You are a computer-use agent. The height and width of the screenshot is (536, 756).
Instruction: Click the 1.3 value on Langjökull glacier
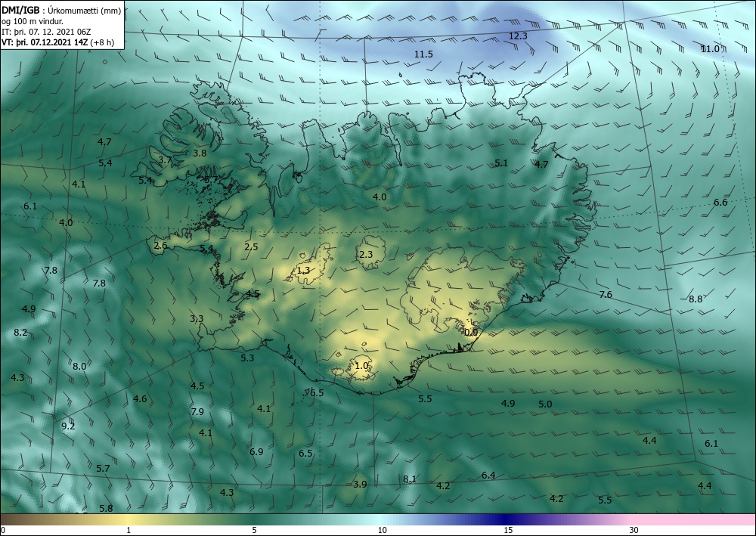tap(303, 271)
